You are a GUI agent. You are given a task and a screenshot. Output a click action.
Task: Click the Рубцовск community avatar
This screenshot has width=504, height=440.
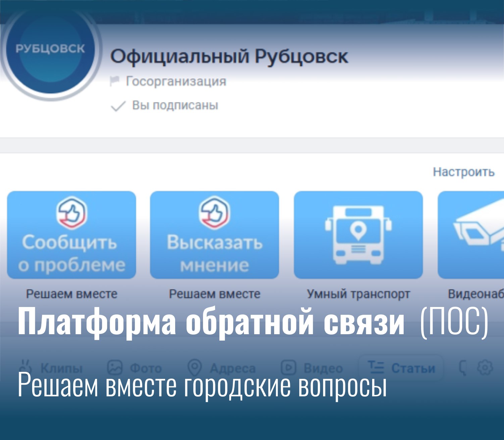coord(50,54)
